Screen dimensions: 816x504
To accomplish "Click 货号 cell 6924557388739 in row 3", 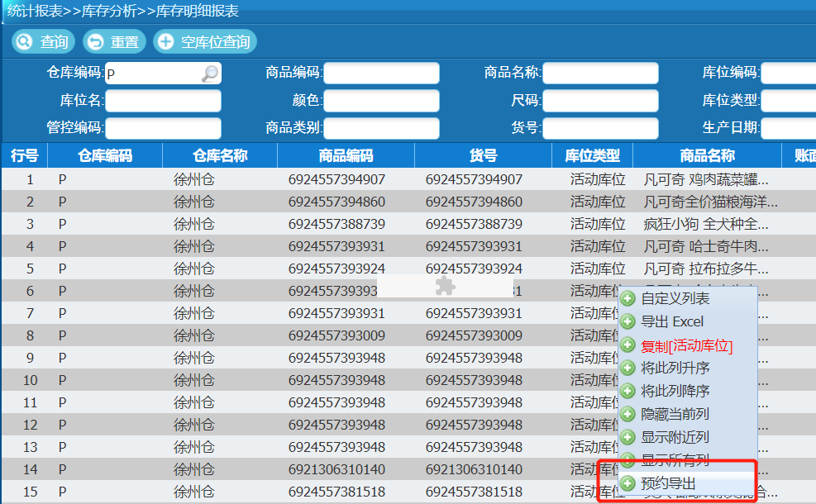I will pyautogui.click(x=474, y=224).
